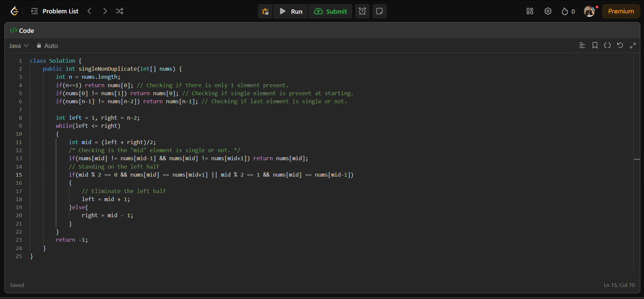Expand editor to fullscreen icon
The image size is (644, 299).
633,46
